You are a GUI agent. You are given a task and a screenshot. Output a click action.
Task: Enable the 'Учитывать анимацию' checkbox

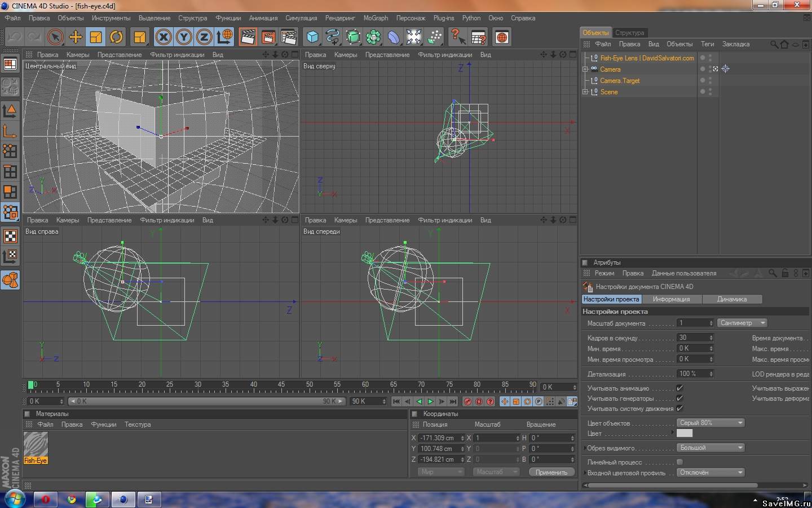(679, 388)
